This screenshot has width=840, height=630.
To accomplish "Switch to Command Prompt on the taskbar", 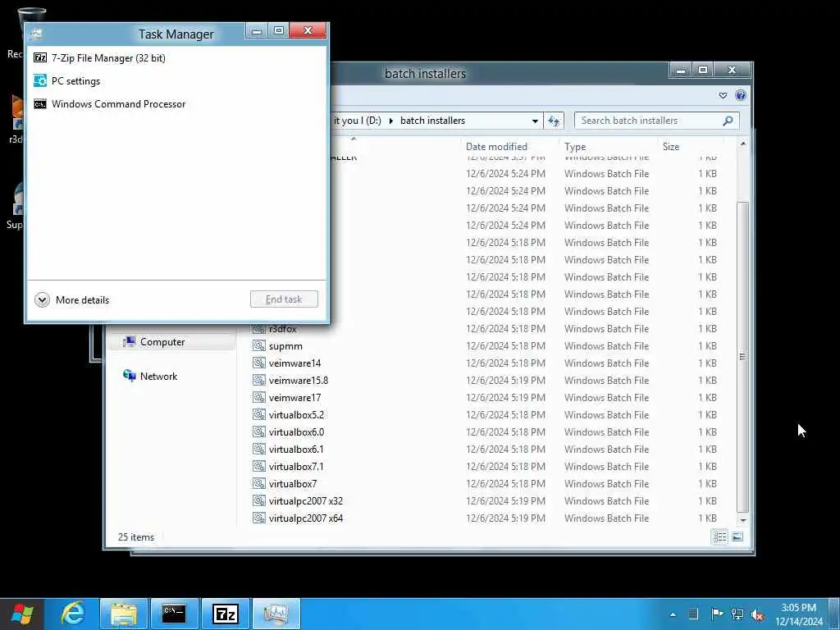I will [174, 614].
